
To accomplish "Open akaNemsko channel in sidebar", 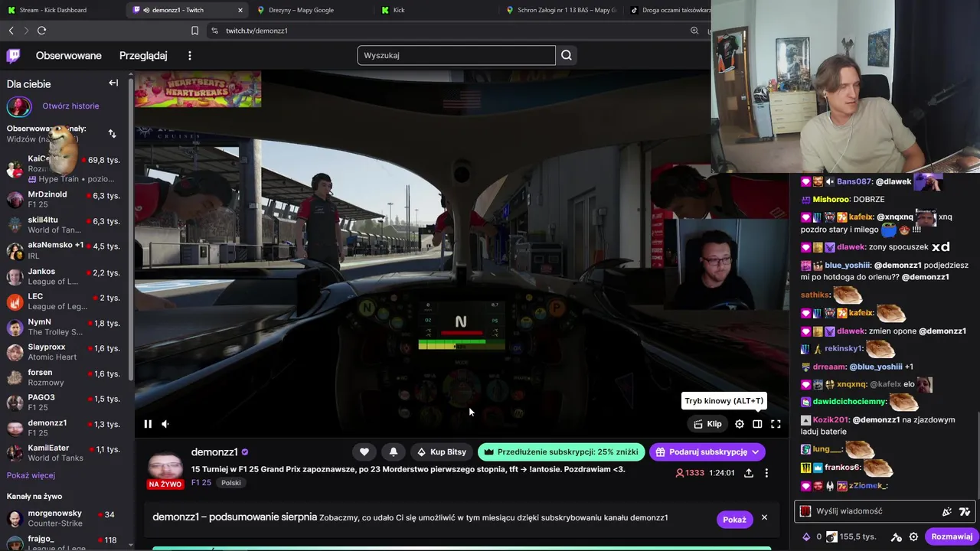I will coord(64,250).
